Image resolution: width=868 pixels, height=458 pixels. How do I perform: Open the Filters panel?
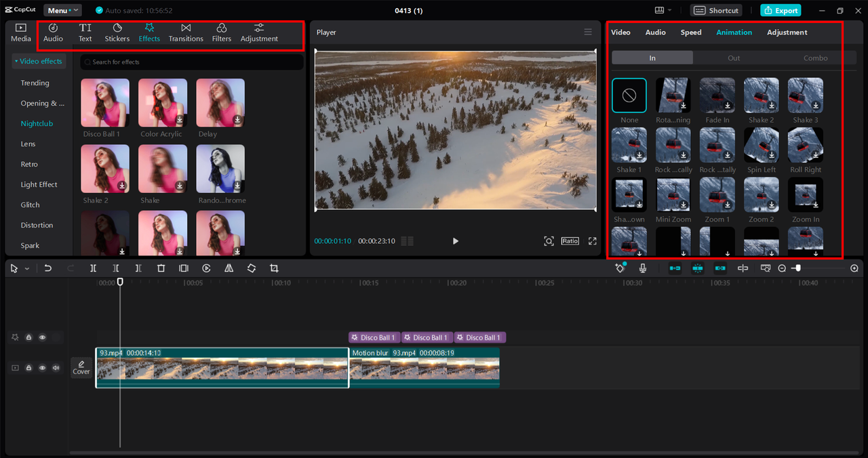pyautogui.click(x=221, y=33)
